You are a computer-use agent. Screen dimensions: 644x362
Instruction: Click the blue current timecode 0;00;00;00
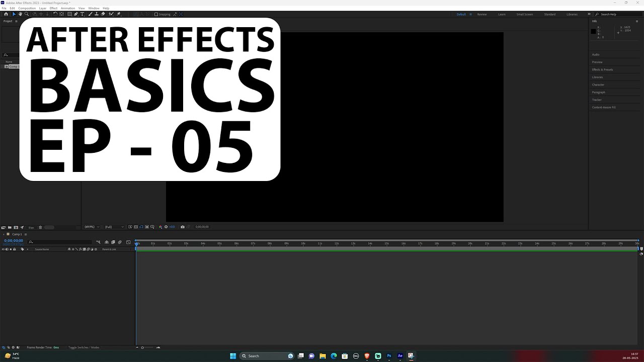(14, 240)
